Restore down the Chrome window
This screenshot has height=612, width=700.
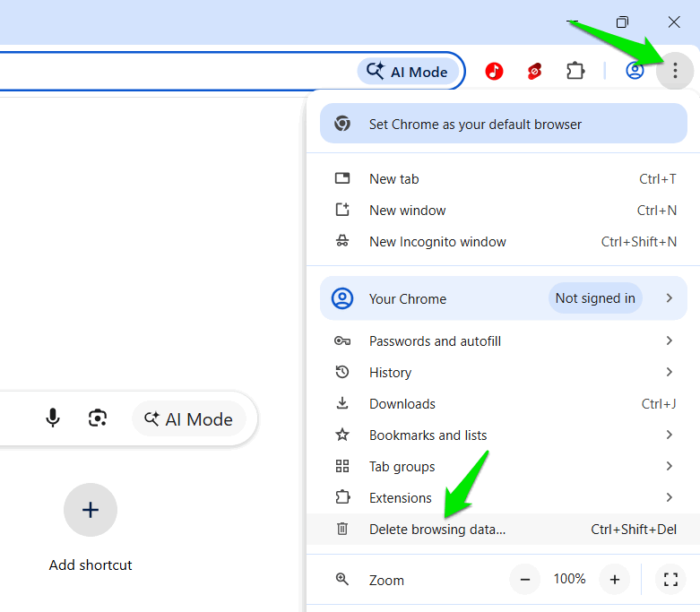(x=622, y=22)
